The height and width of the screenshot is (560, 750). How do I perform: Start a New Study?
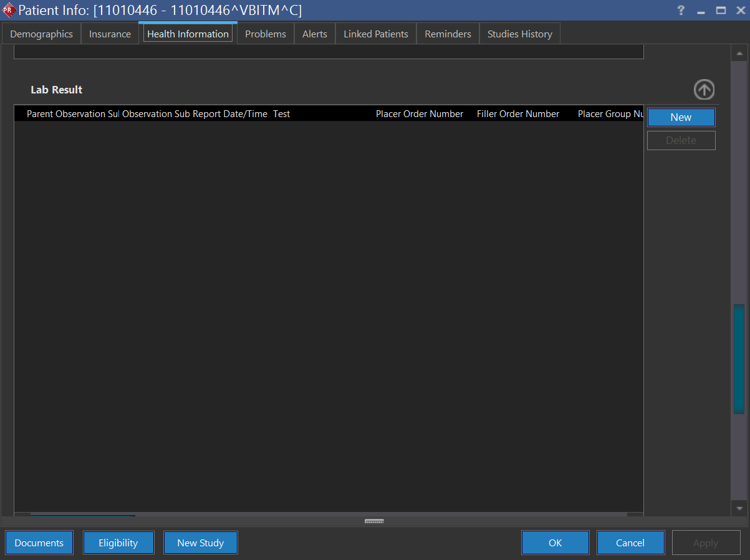200,543
